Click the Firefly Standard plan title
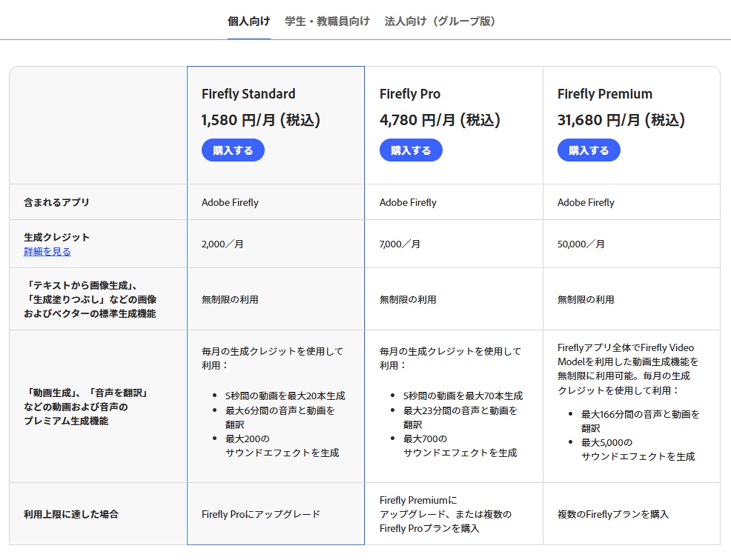Screen dimensions: 731x560 coord(248,94)
